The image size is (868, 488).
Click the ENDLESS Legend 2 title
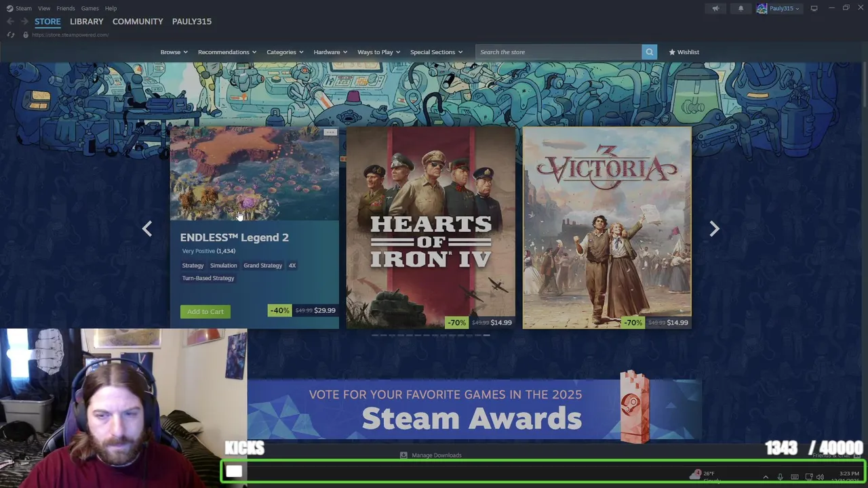click(234, 237)
